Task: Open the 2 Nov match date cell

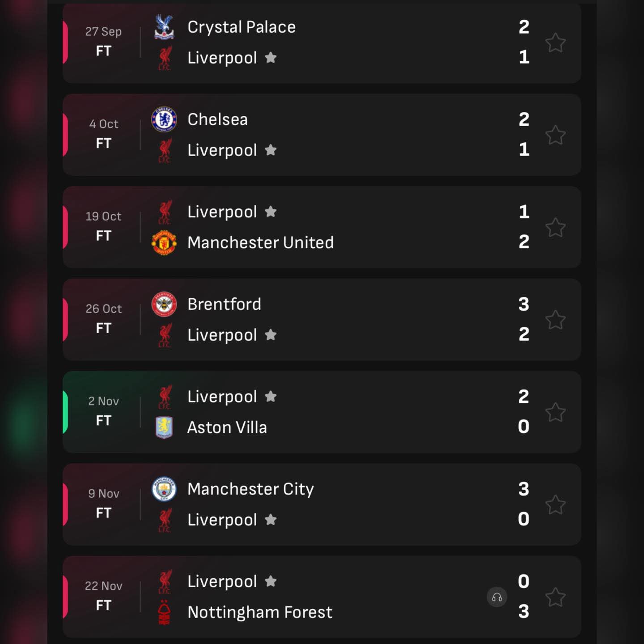Action: (103, 411)
